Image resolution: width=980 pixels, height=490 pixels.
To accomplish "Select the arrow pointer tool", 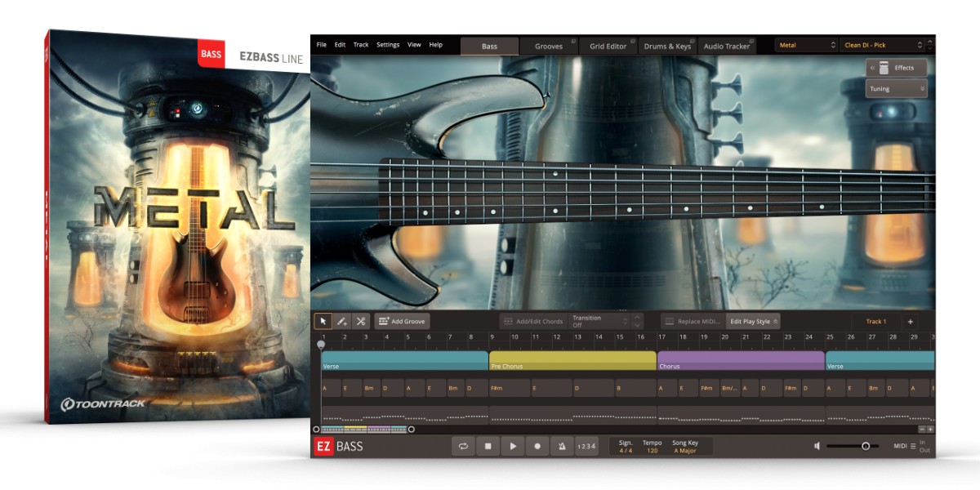I will coord(323,322).
